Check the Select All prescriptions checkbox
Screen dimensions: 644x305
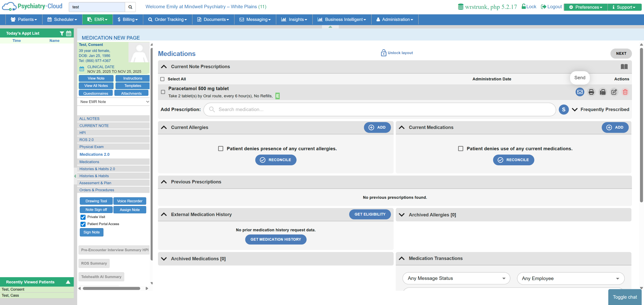(163, 79)
